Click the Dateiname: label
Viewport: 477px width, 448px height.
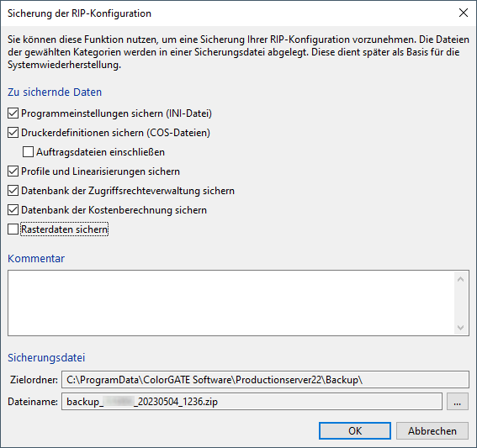[x=33, y=402]
